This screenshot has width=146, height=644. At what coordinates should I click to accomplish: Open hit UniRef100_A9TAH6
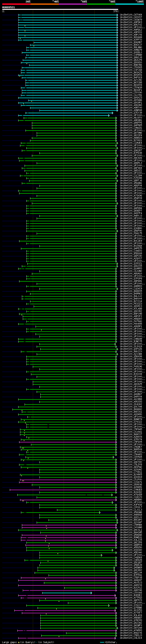click(x=131, y=100)
